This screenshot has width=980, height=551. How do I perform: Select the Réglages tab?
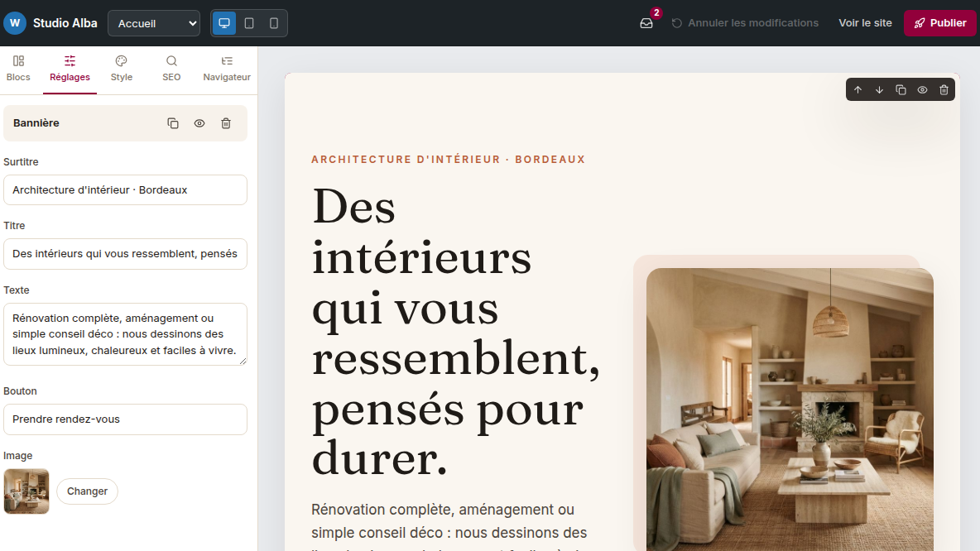coord(70,69)
